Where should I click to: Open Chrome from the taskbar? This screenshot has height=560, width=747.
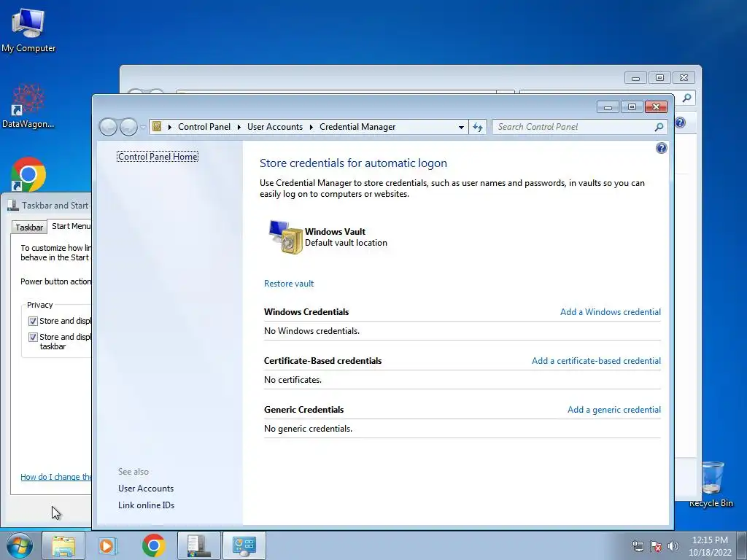(153, 545)
